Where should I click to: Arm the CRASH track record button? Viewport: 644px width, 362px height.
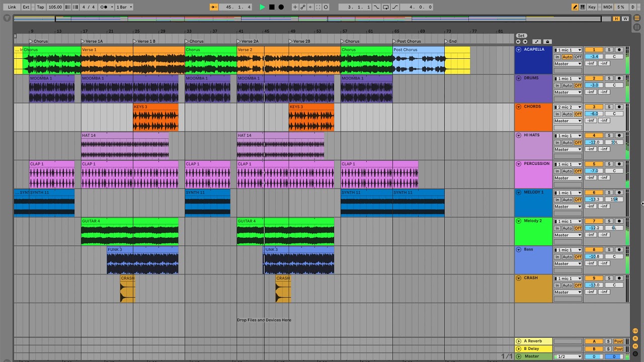pos(619,278)
